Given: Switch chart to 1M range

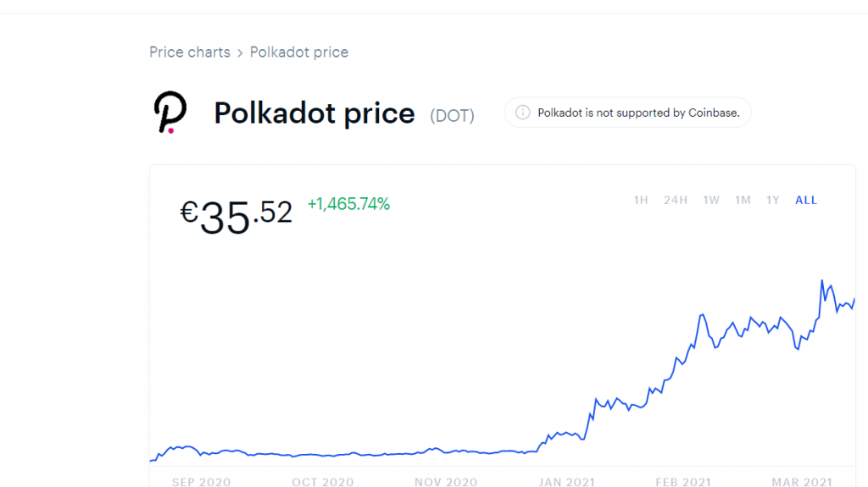Looking at the screenshot, I should 743,200.
